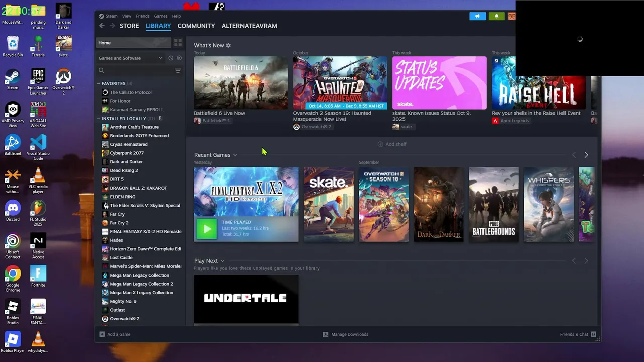644x362 pixels.
Task: Open the Games and Software dropdown
Action: [x=130, y=58]
